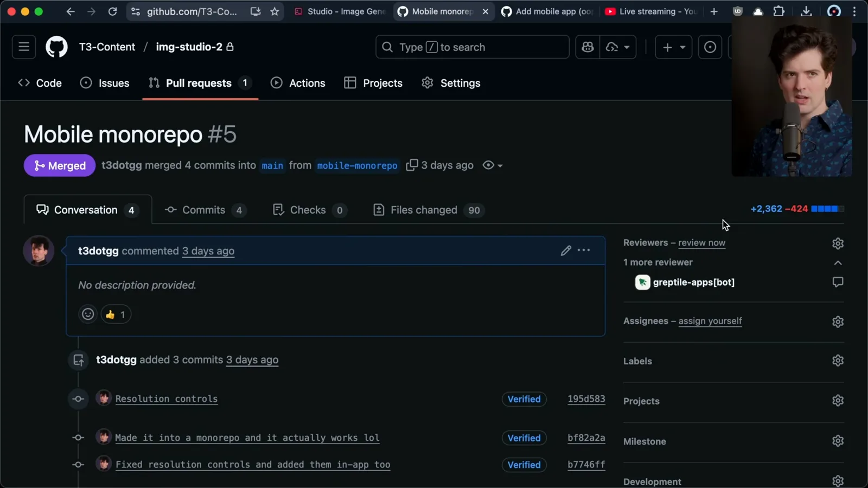Click the review now link
The width and height of the screenshot is (868, 488).
click(x=701, y=243)
